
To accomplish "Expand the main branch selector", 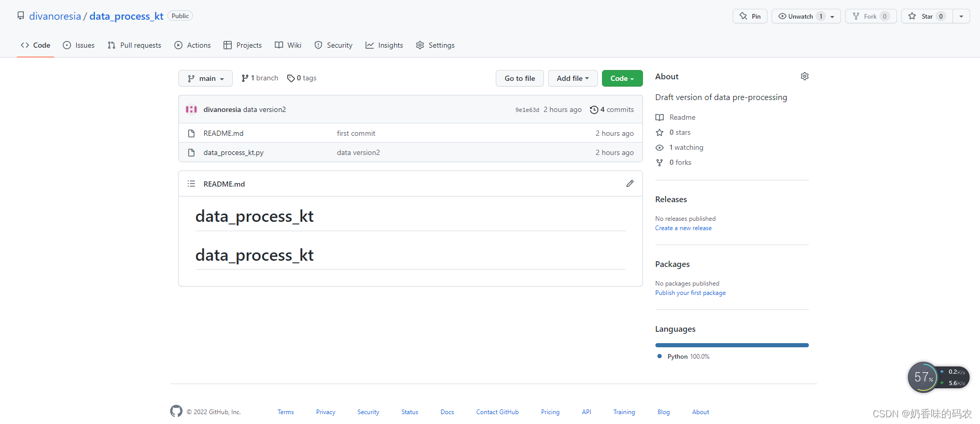I will pos(206,78).
